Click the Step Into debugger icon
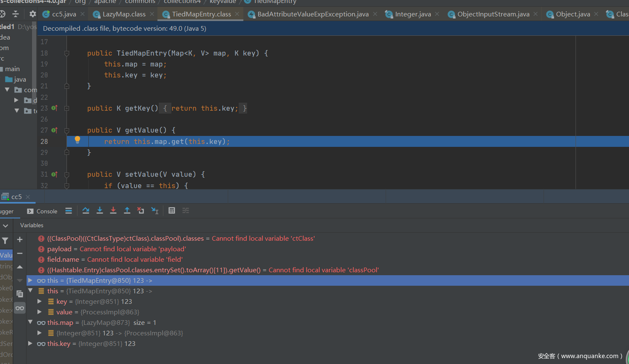 [100, 211]
